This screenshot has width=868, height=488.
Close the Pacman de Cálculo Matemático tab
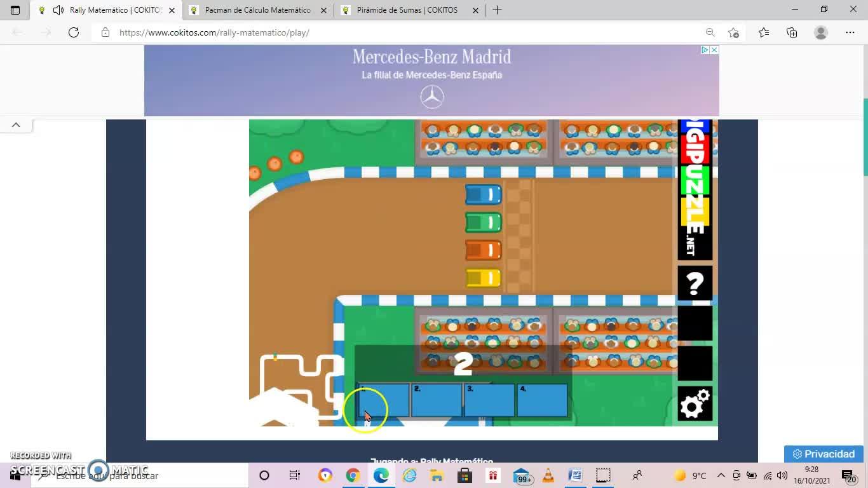click(x=323, y=10)
